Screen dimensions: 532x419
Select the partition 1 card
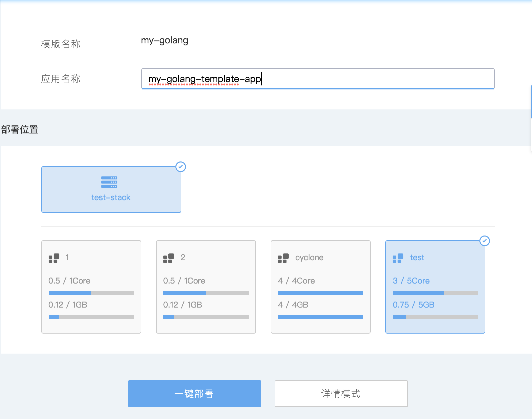coord(91,287)
